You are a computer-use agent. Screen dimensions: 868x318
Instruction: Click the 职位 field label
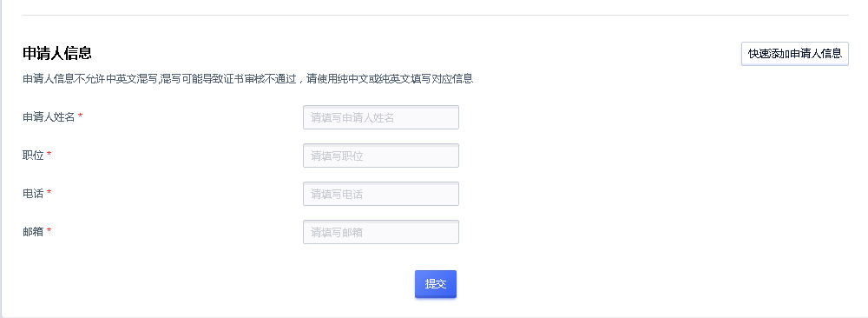coord(33,156)
